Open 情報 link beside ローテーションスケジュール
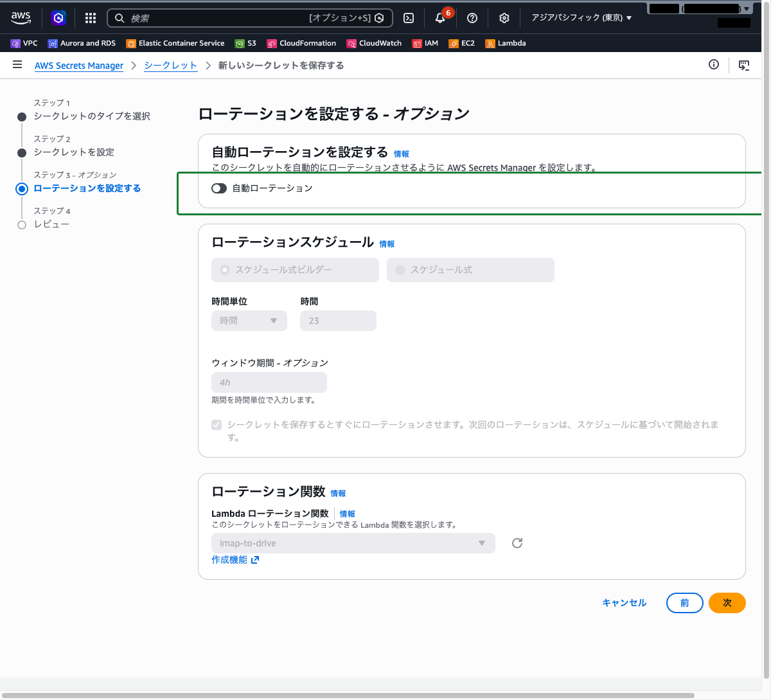 387,244
